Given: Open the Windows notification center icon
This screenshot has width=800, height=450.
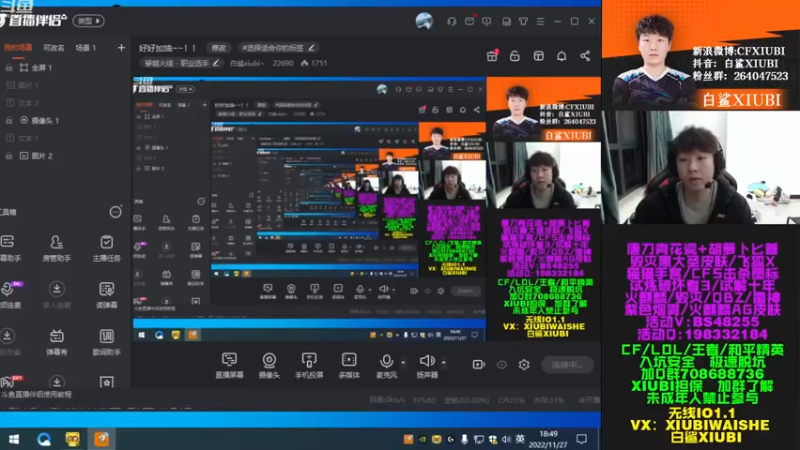Looking at the screenshot, I should click(582, 439).
